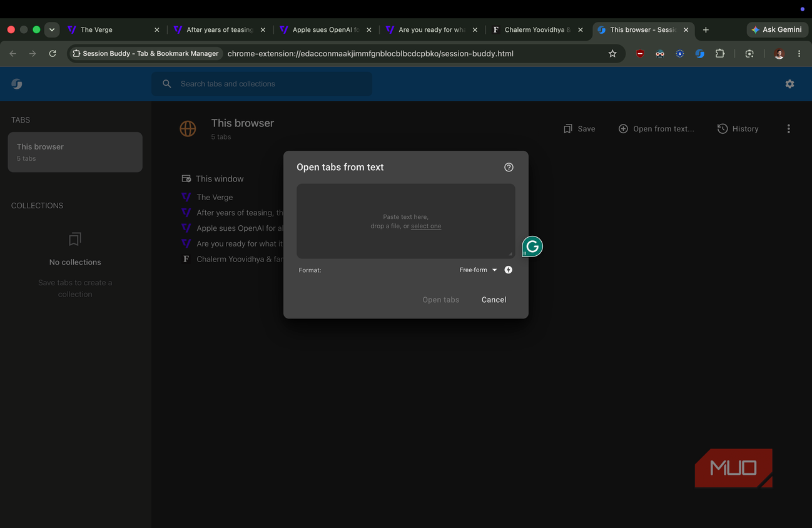Click the This window icon
This screenshot has width=812, height=528.
pos(186,179)
